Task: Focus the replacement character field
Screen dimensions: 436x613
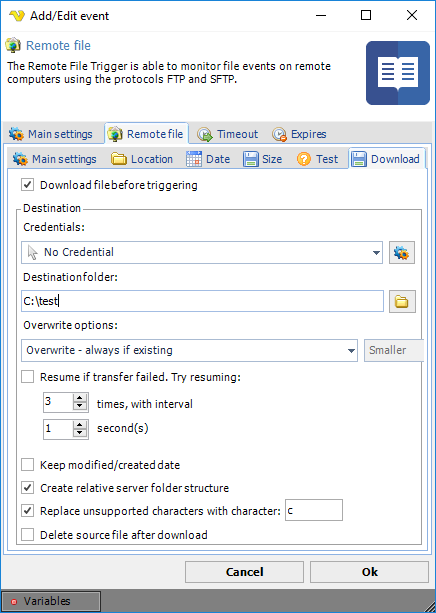Action: (314, 510)
